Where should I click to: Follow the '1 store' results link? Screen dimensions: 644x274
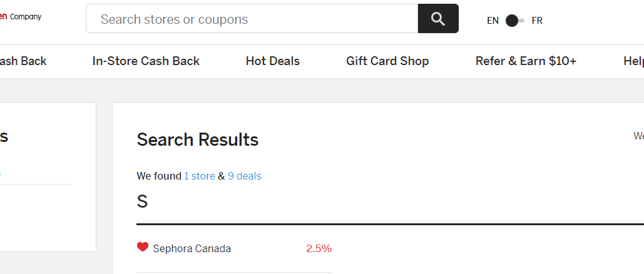point(199,176)
